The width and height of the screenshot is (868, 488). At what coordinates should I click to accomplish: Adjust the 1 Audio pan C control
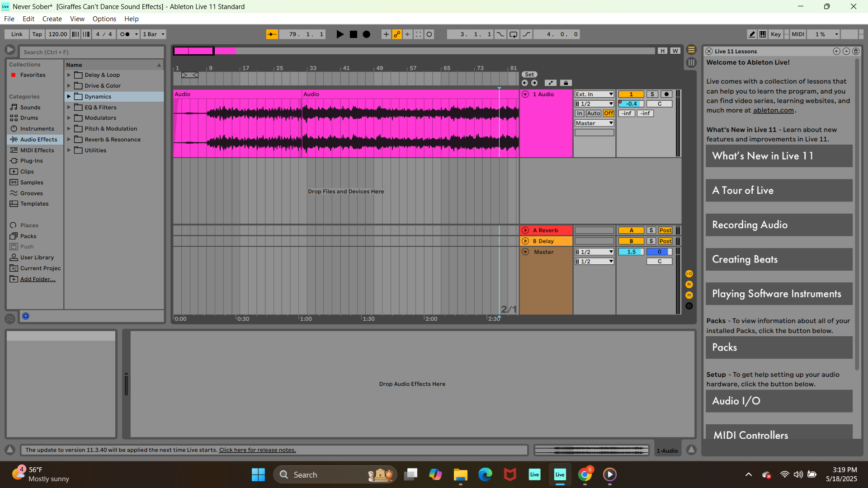[x=660, y=104]
